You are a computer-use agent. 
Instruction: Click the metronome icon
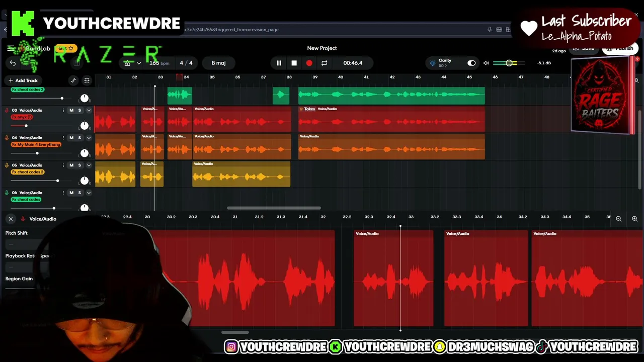127,63
